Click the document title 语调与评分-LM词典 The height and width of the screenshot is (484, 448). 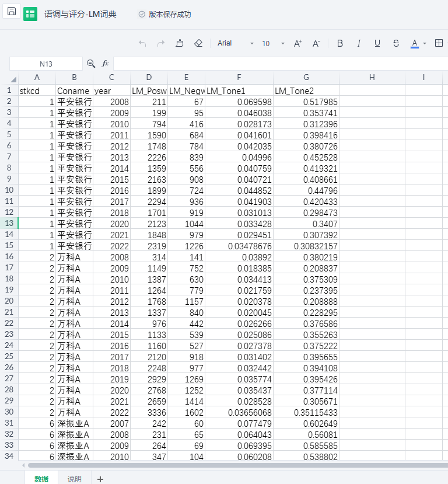pos(80,14)
